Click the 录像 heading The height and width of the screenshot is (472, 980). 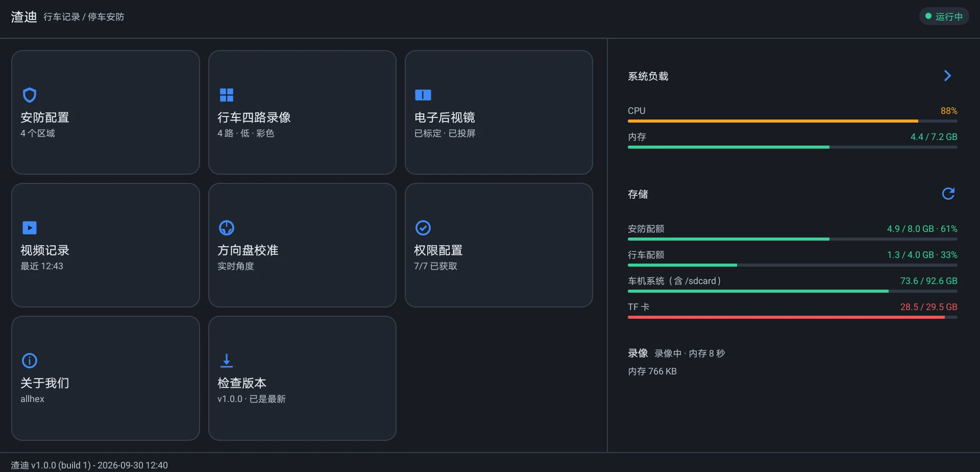pos(638,353)
